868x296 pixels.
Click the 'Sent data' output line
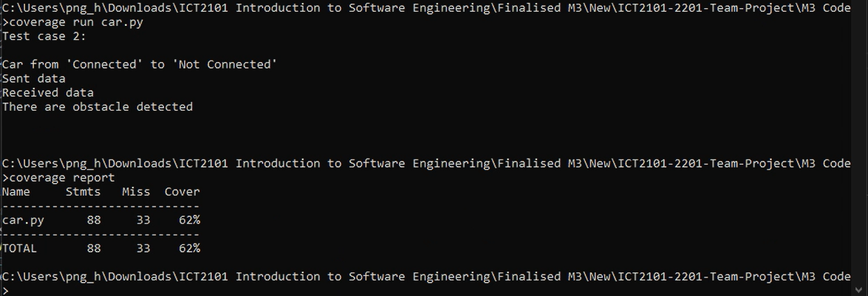pos(34,78)
